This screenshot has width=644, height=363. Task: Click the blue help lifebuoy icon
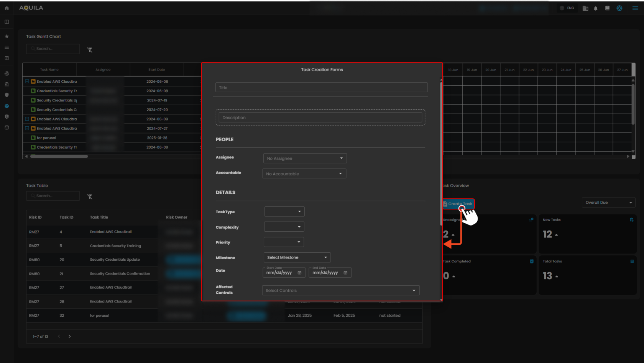(x=619, y=8)
